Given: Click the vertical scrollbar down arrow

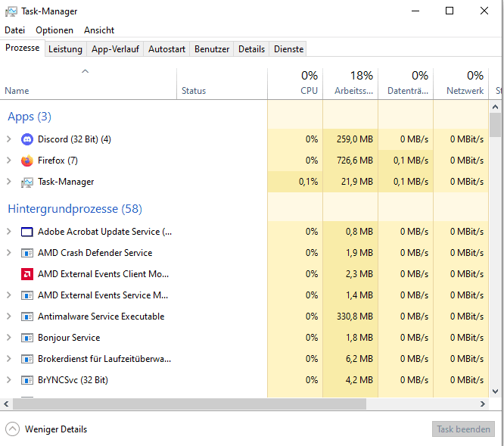Looking at the screenshot, I should point(496,391).
